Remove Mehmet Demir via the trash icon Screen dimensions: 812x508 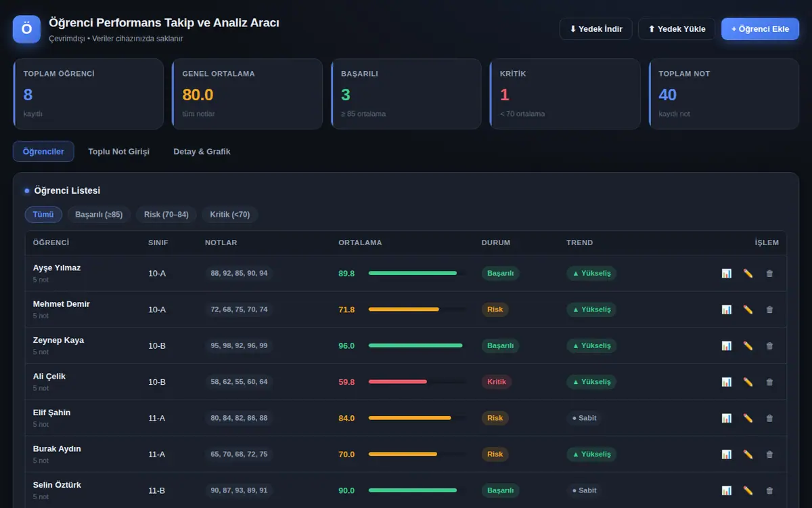click(769, 310)
